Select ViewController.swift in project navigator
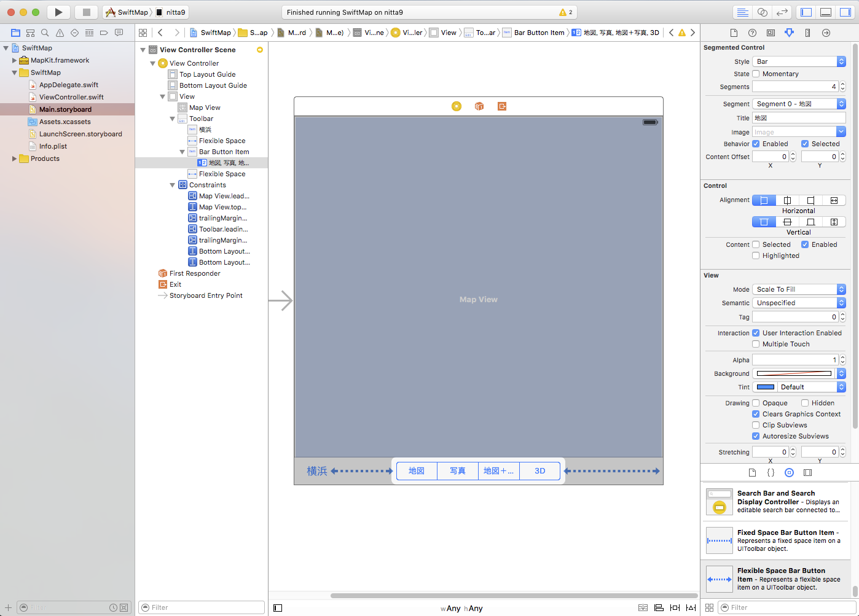The image size is (859, 616). 71,97
